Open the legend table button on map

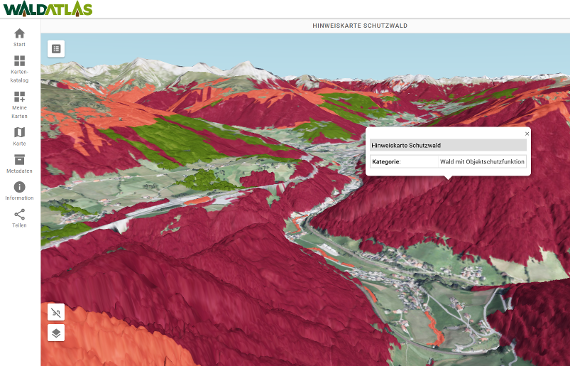pyautogui.click(x=56, y=49)
